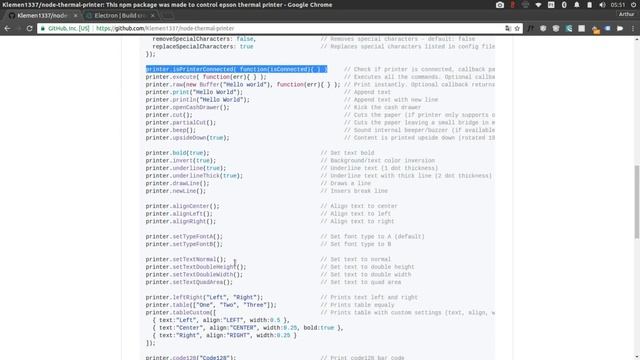This screenshot has width=640, height=360.
Task: Click the white tag-shaped extension icon
Action: click(x=620, y=28)
